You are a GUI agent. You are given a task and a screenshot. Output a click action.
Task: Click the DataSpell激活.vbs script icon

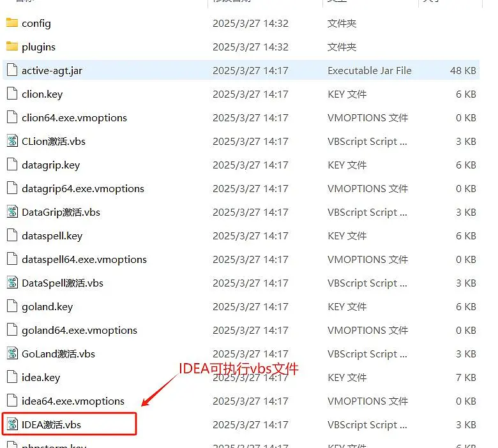[x=12, y=282]
